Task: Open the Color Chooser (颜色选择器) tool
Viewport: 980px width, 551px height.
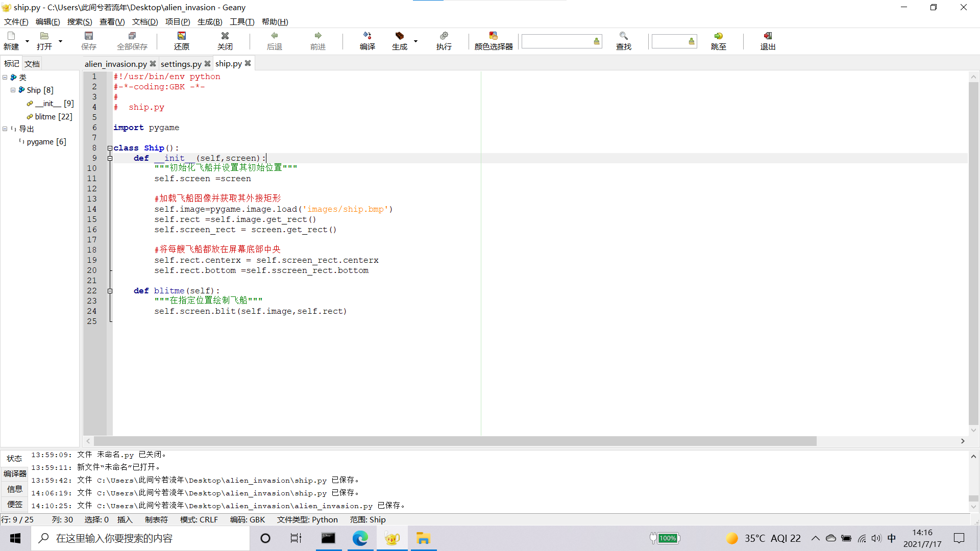Action: [x=493, y=36]
